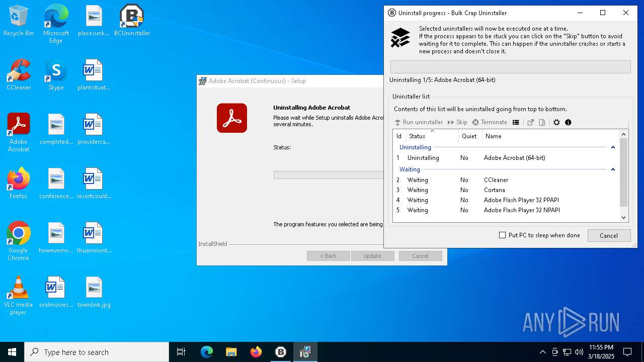Open CCleaner desktop shortcut
Viewport: 644px width, 362px height.
pos(19,75)
